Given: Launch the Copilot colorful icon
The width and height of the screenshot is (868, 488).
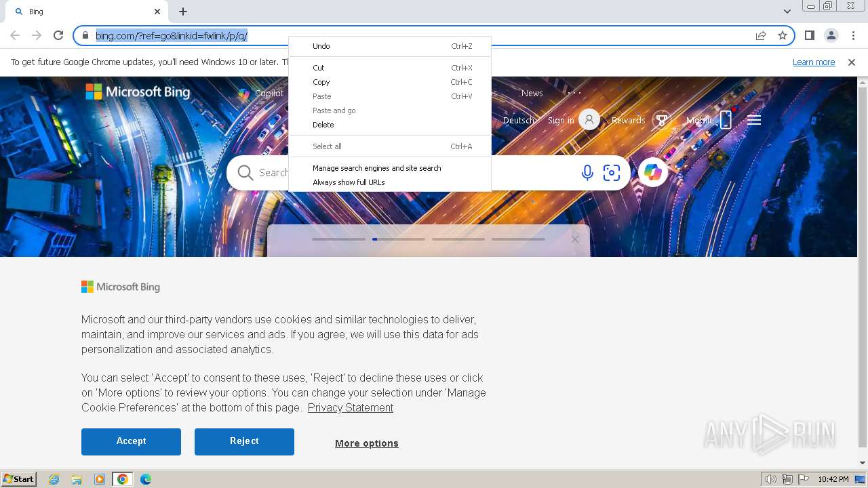Looking at the screenshot, I should [653, 173].
